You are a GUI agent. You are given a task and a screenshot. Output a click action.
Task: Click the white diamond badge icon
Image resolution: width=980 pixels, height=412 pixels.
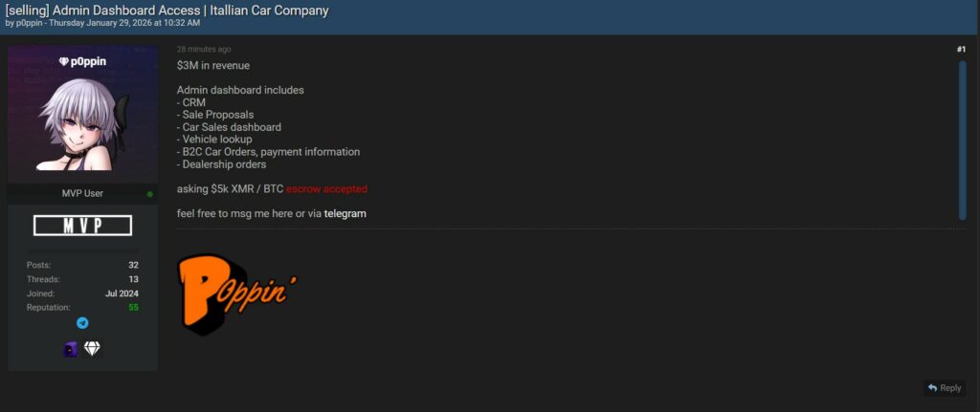pos(92,350)
